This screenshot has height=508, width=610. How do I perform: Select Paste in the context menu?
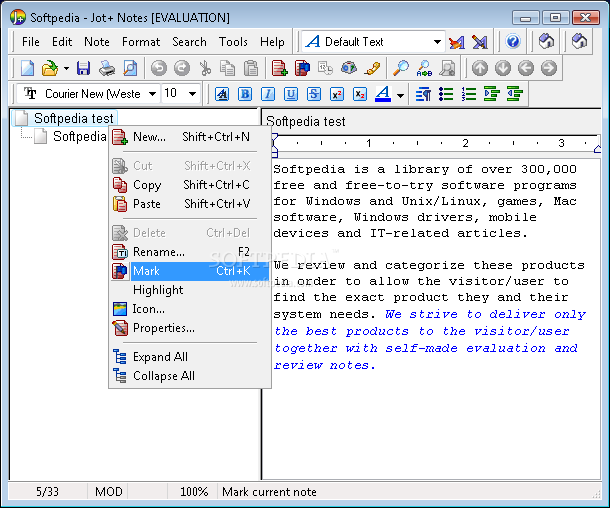pyautogui.click(x=190, y=204)
